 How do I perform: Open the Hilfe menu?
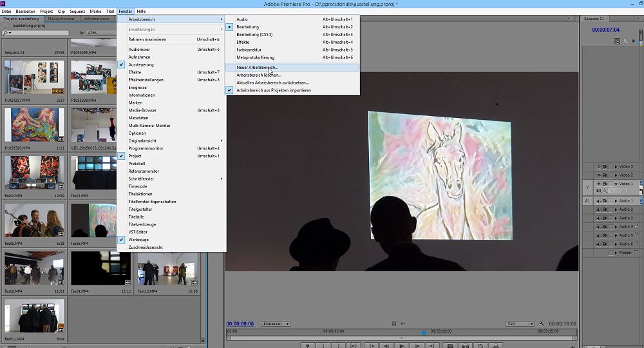[x=141, y=11]
